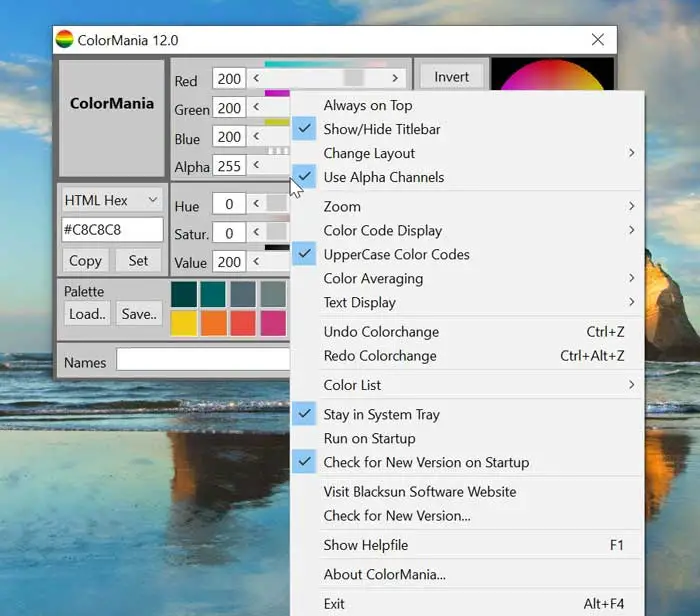Pick the medium teal palette swatch
Viewport: 700px width, 616px height.
(213, 294)
